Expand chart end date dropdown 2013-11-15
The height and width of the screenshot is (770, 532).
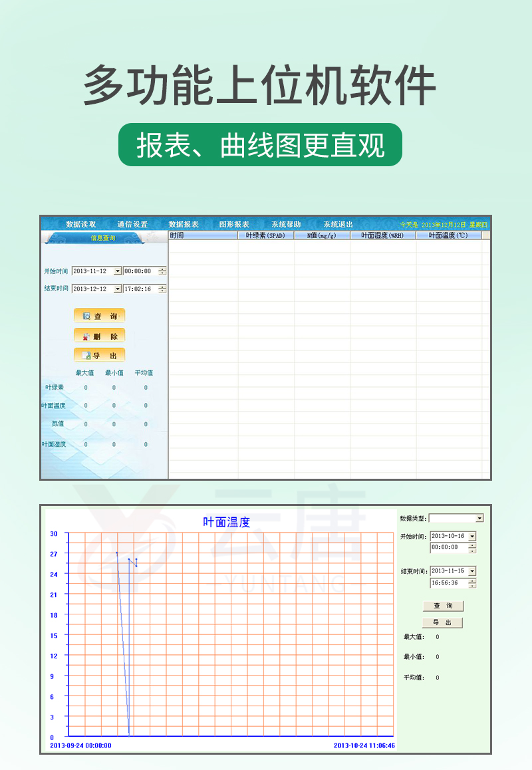[x=472, y=571]
